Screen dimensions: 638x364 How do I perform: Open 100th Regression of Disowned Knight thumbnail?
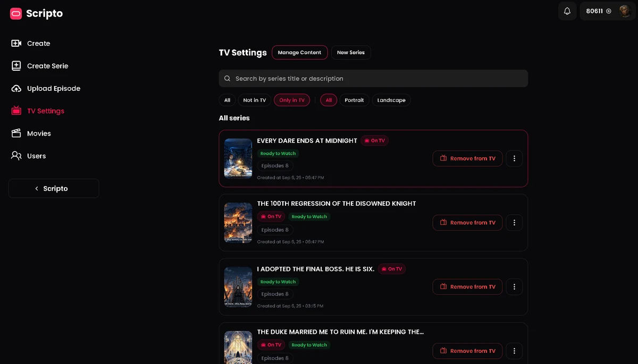pyautogui.click(x=238, y=223)
